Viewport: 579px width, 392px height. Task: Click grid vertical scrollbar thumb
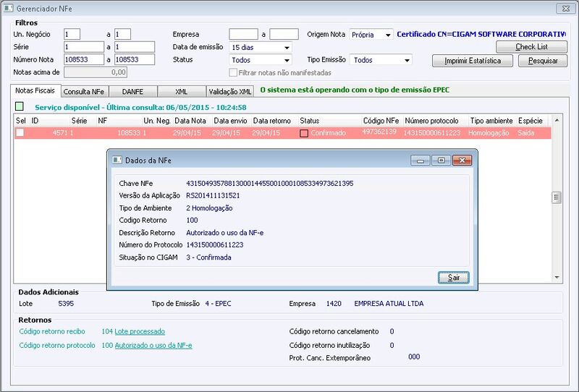(x=557, y=197)
